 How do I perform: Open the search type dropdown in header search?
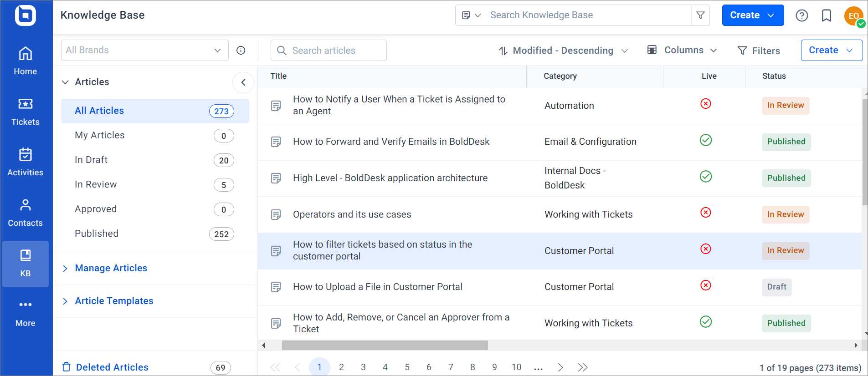pyautogui.click(x=471, y=15)
